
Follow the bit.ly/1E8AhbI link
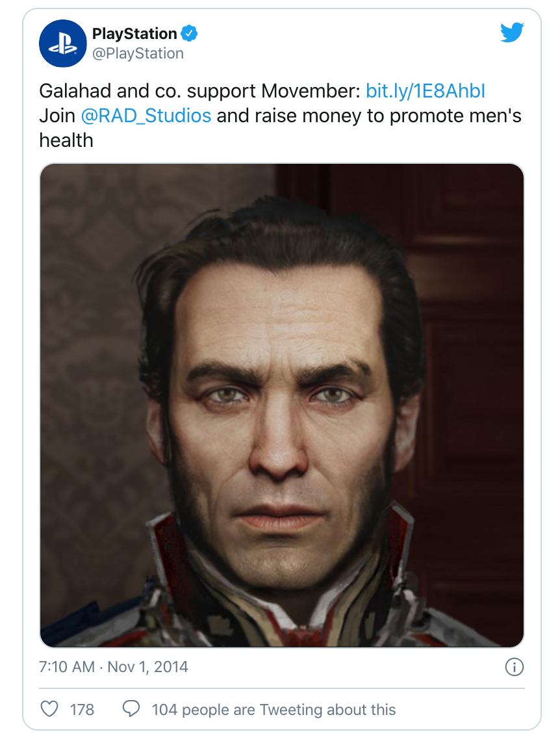coord(426,90)
